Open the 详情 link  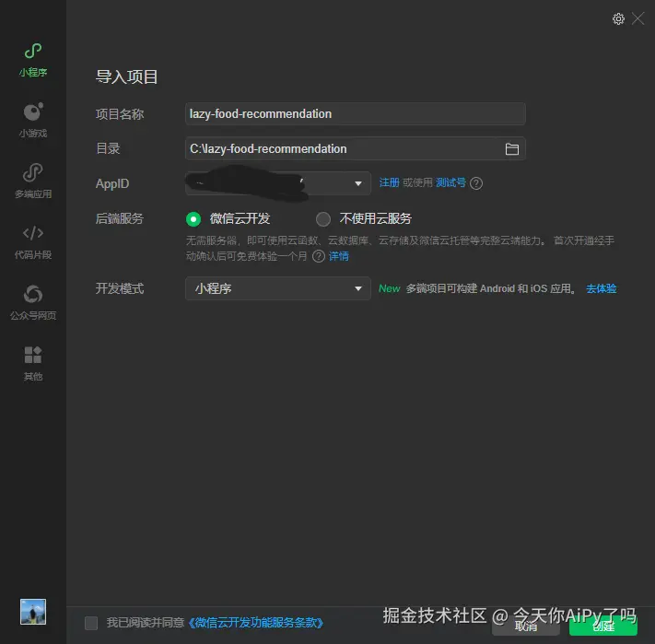[x=338, y=256]
